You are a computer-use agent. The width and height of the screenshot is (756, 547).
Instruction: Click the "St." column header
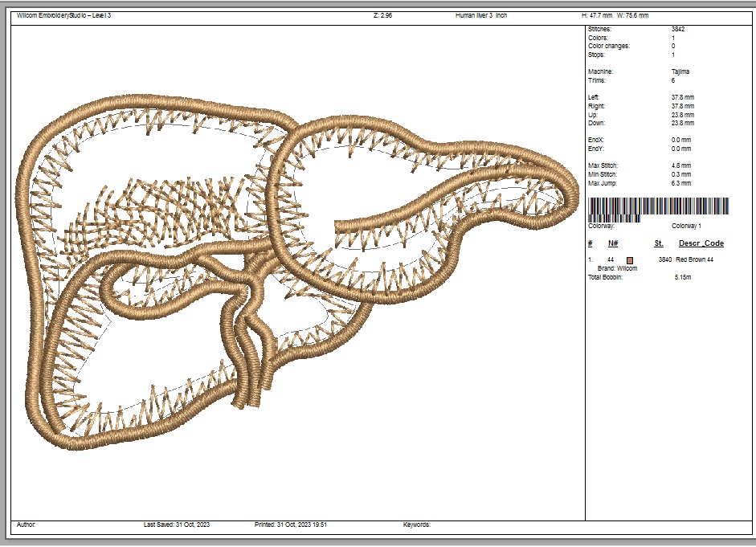[x=659, y=243]
